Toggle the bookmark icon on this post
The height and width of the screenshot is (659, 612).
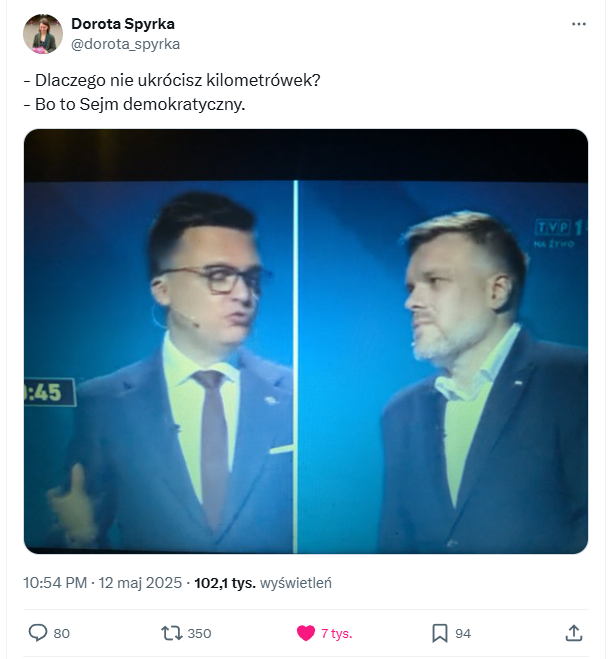[x=439, y=633]
